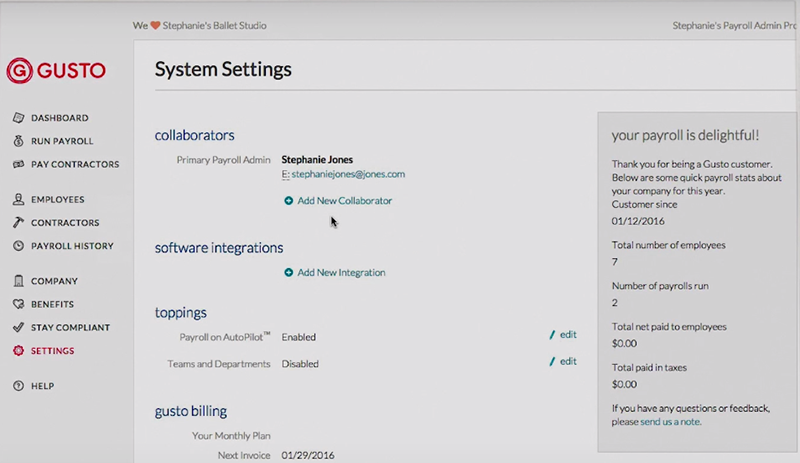Open Dashboard from the sidebar icon
Image resolution: width=800 pixels, height=463 pixels.
(18, 118)
